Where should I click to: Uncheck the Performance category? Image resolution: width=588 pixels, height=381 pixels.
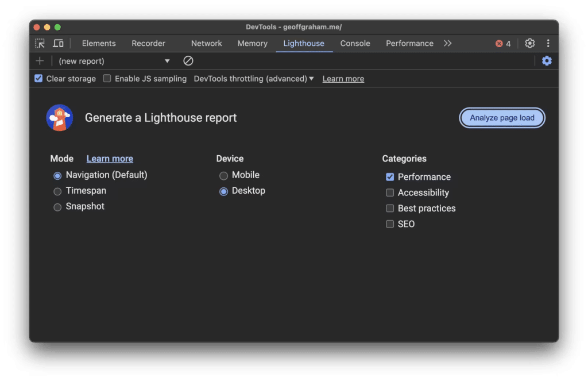coord(390,177)
